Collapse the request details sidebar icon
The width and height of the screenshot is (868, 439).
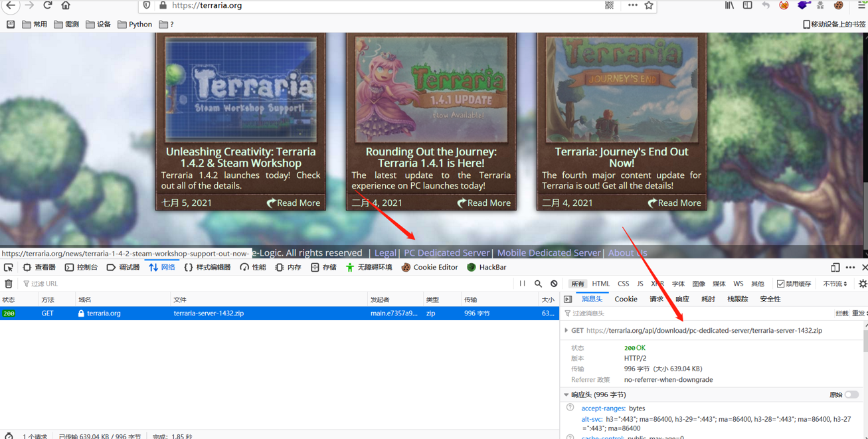[x=568, y=300]
